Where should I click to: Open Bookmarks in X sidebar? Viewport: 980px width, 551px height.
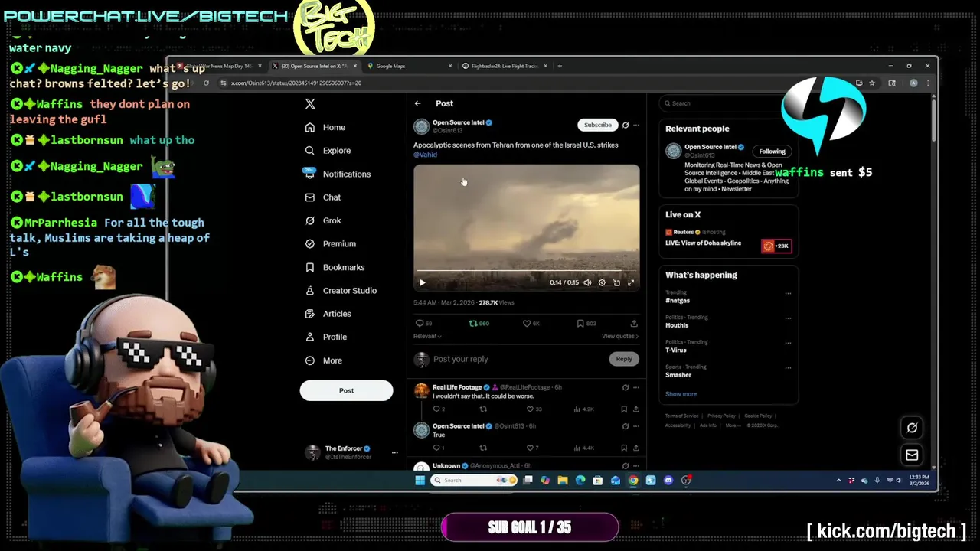[335, 267]
